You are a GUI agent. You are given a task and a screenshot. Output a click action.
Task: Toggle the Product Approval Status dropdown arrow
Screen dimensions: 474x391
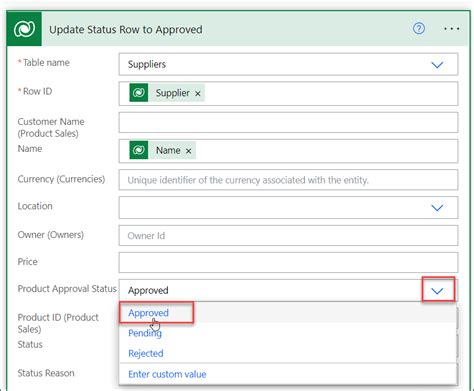pos(437,291)
